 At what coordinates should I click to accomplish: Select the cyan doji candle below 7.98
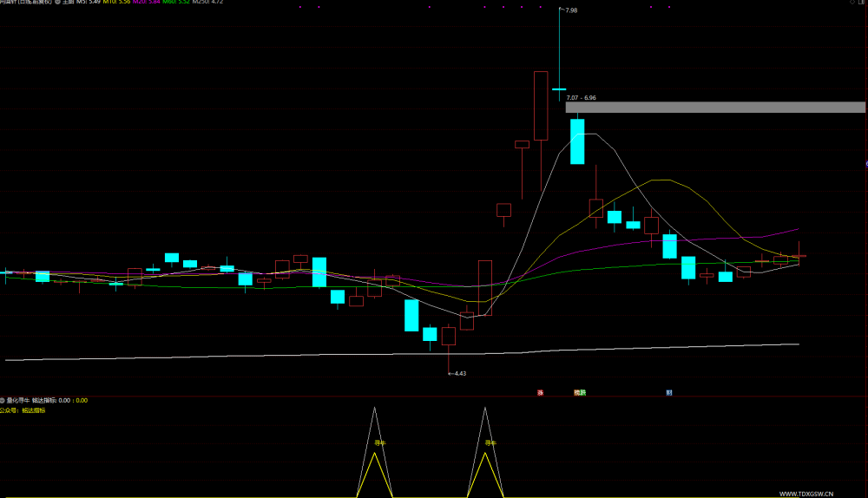pyautogui.click(x=559, y=88)
